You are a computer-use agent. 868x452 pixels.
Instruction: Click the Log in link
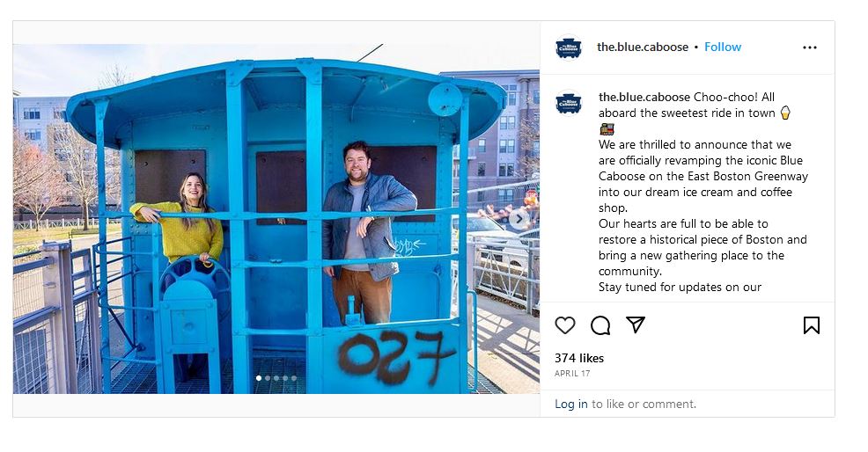[570, 404]
